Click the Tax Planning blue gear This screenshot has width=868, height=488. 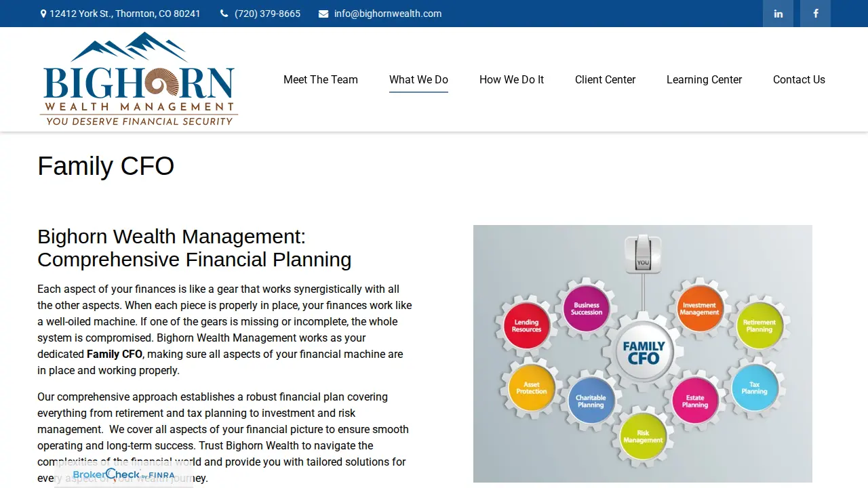coord(754,388)
